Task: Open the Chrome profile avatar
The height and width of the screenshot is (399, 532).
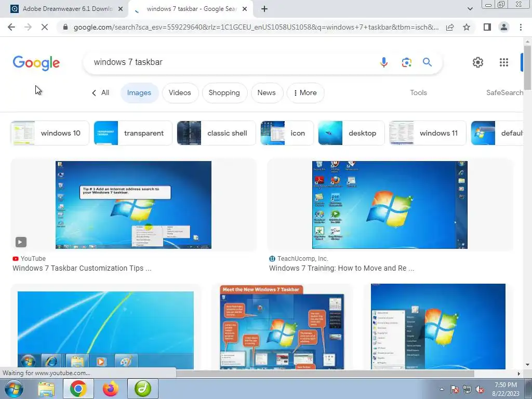Action: [x=504, y=27]
